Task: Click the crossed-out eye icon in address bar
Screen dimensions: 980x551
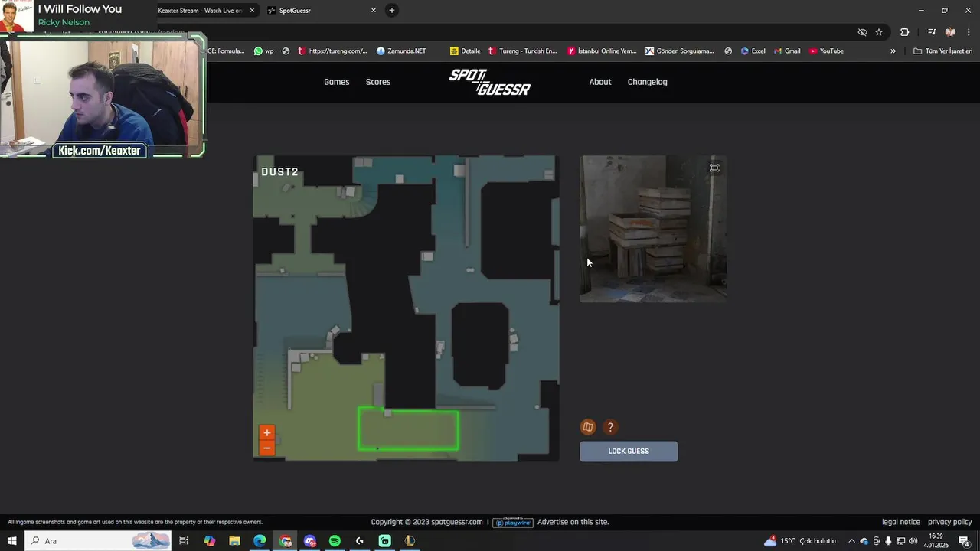Action: click(x=862, y=32)
